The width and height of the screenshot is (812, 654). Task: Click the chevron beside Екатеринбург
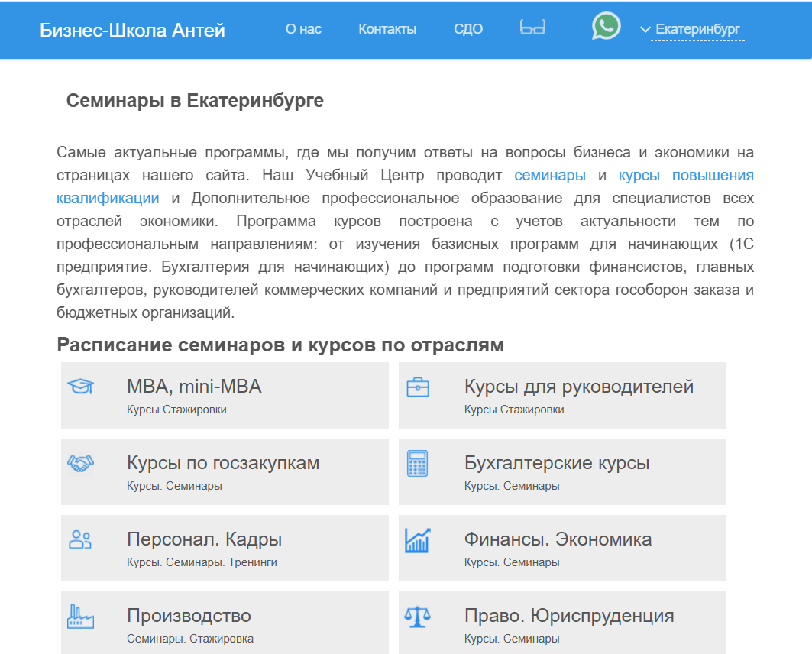coord(645,30)
